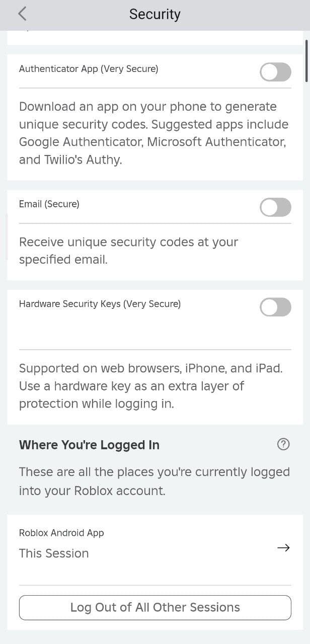This screenshot has width=310, height=644.
Task: Click the text describing currently logged in places
Action: pyautogui.click(x=154, y=481)
